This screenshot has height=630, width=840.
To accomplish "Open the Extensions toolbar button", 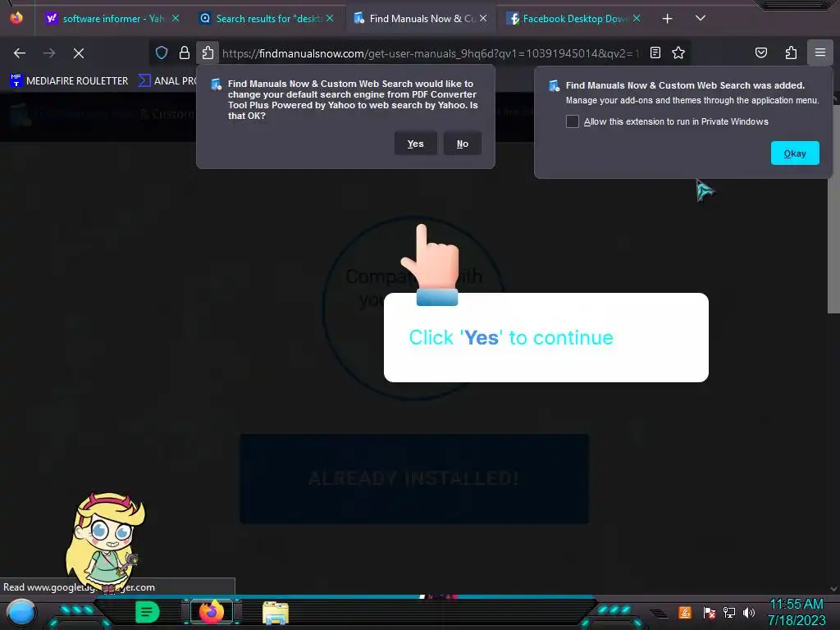I will [791, 52].
